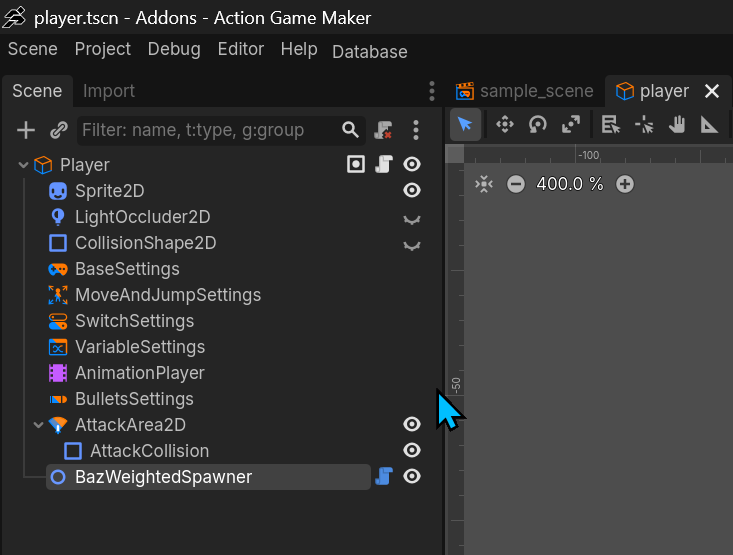Open the Database menu
The width and height of the screenshot is (733, 555).
[x=370, y=51]
